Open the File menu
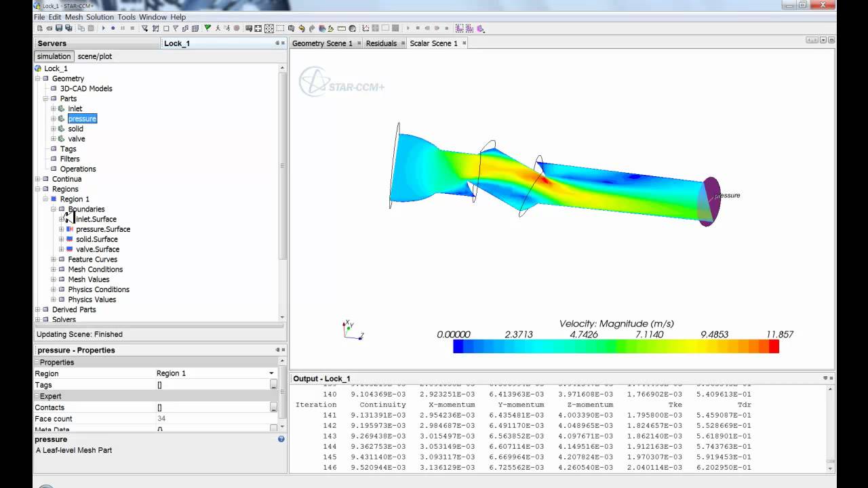Image resolution: width=868 pixels, height=488 pixels. [39, 17]
